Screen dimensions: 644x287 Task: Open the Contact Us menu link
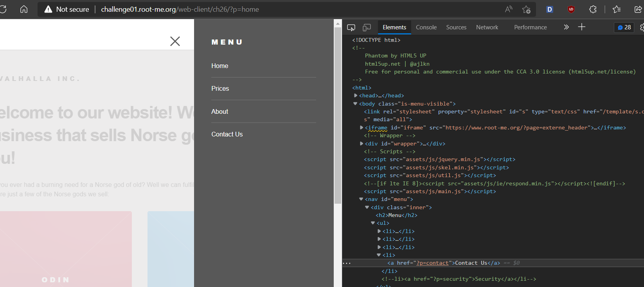(227, 134)
